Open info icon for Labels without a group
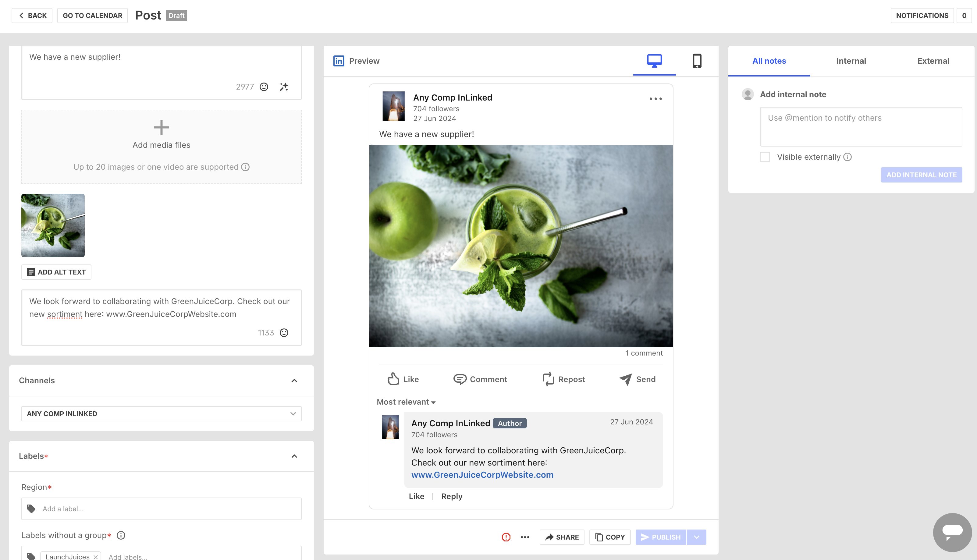 121,535
